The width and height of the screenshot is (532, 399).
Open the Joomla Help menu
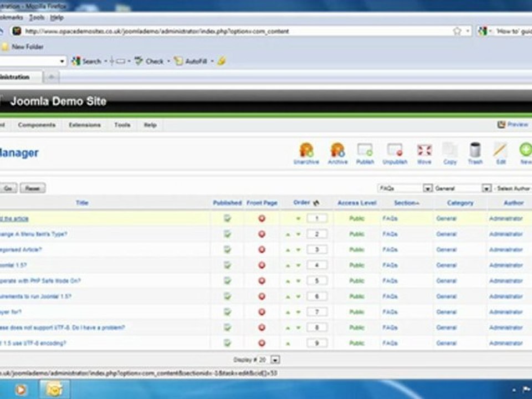pos(150,125)
